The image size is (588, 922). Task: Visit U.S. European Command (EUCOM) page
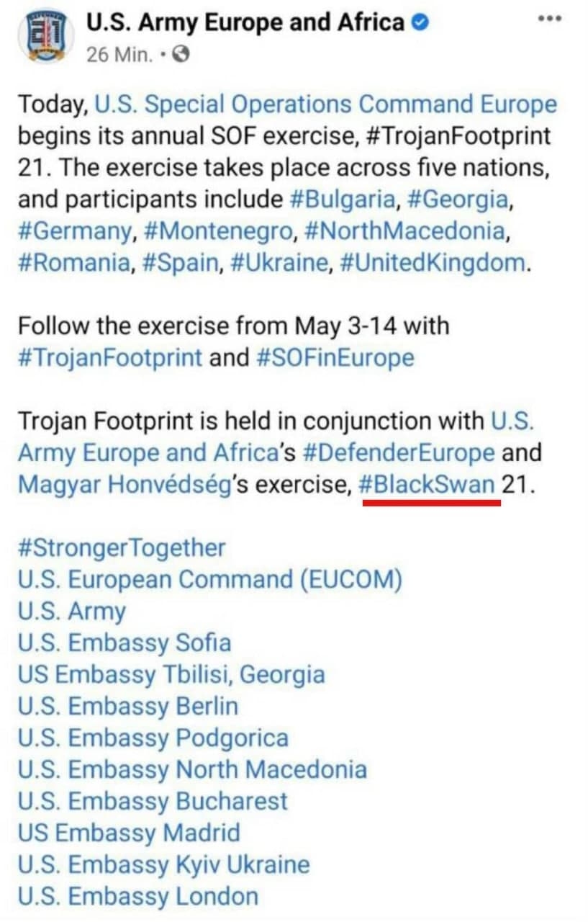pos(210,580)
